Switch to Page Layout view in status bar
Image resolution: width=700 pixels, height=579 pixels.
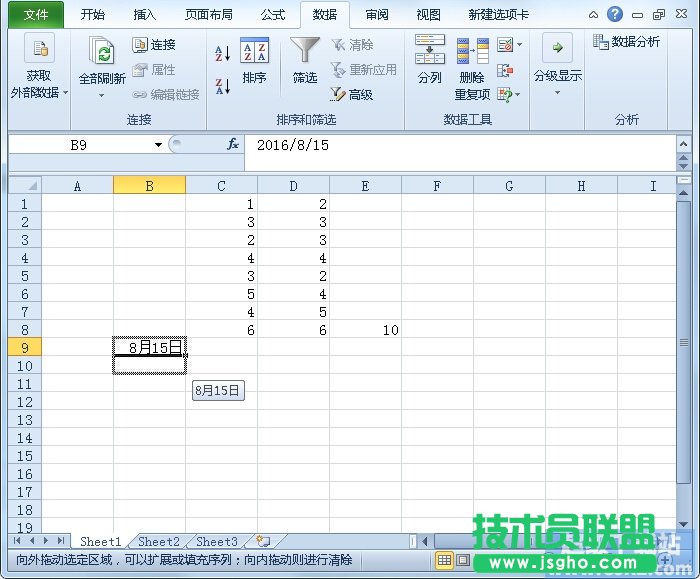463,560
